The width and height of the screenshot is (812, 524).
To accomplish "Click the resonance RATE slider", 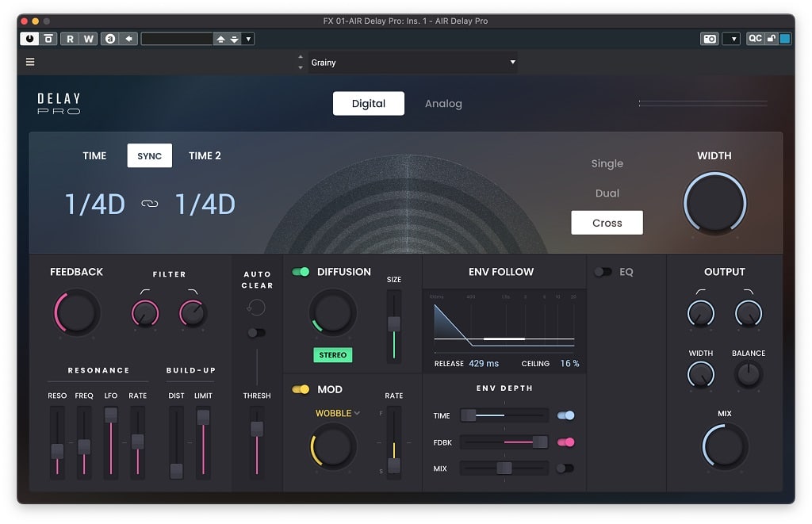I will (138, 442).
